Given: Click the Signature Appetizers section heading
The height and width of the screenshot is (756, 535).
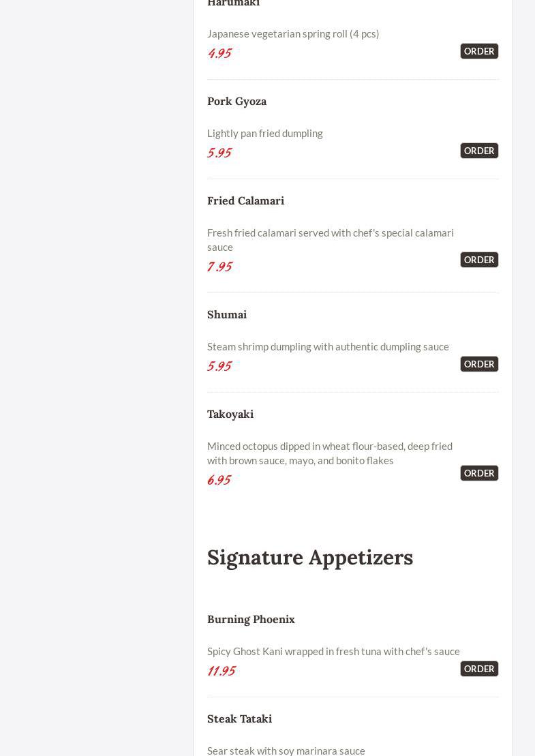Looking at the screenshot, I should click(x=310, y=557).
